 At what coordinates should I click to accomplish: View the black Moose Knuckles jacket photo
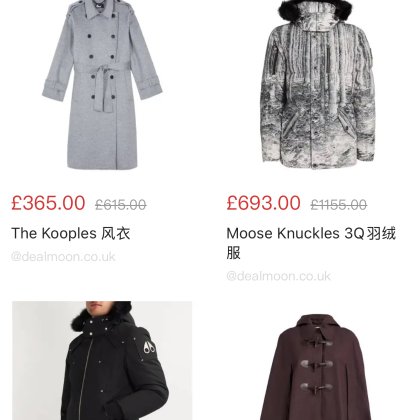point(102,361)
